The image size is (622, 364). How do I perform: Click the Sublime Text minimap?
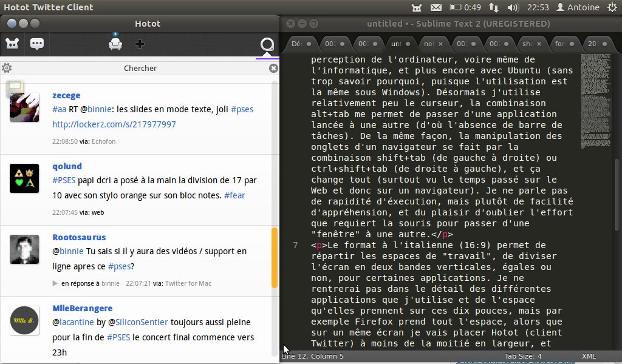pos(596,101)
